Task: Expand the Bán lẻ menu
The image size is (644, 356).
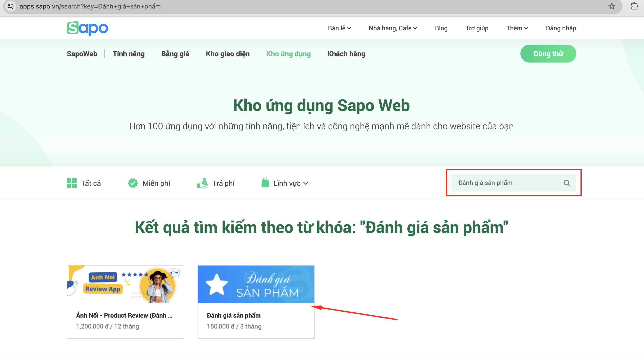Action: [x=339, y=28]
